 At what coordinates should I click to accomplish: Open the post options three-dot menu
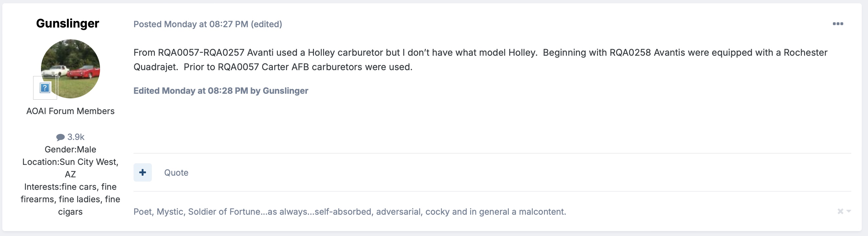[x=838, y=24]
